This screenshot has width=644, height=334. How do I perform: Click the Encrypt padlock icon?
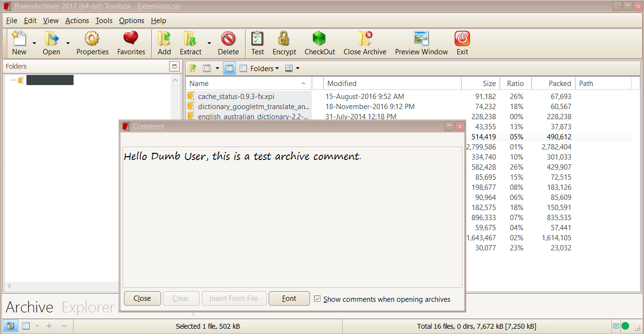point(284,39)
